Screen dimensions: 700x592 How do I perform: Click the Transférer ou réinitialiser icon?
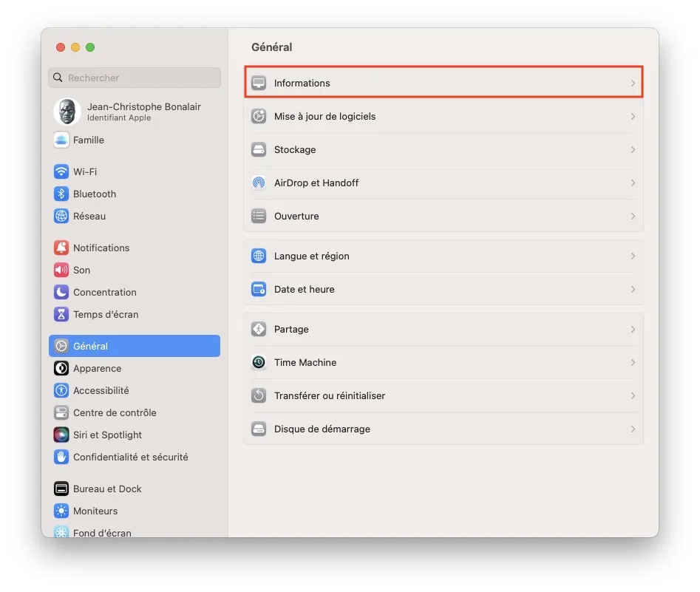259,395
